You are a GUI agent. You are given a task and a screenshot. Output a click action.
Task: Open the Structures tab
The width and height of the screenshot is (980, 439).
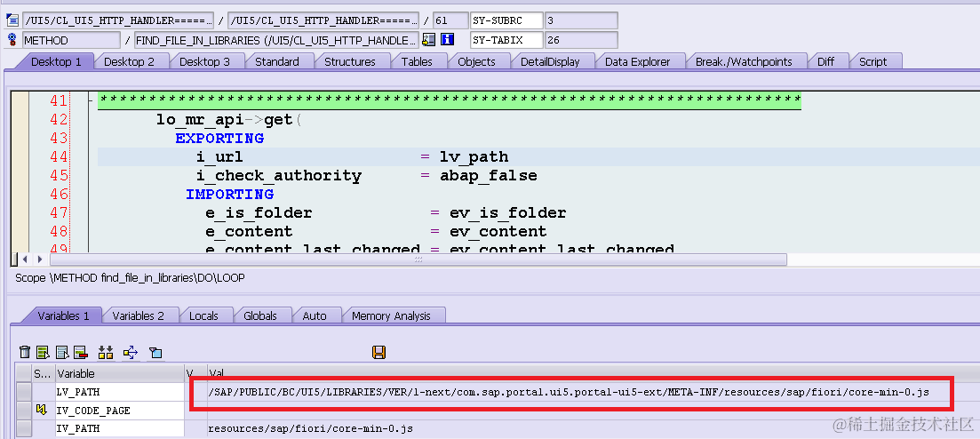(349, 61)
